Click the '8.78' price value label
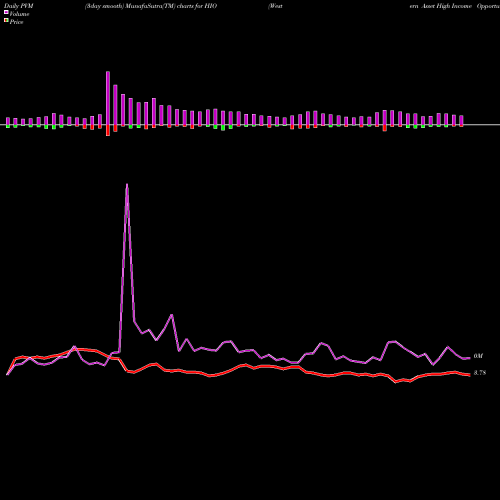The image size is (500, 500). pos(480,373)
